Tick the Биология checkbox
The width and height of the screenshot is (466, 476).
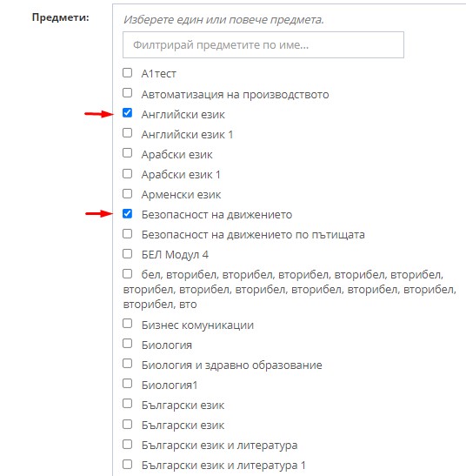tap(128, 344)
